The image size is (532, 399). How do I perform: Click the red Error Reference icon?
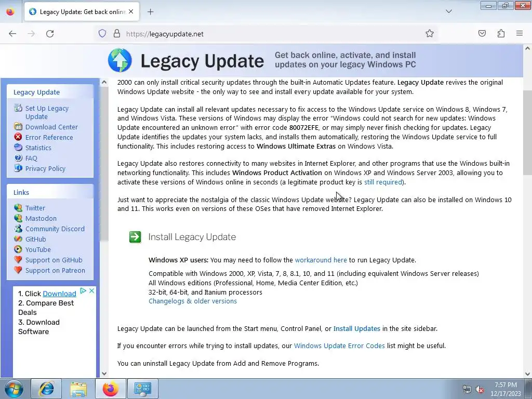[18, 137]
